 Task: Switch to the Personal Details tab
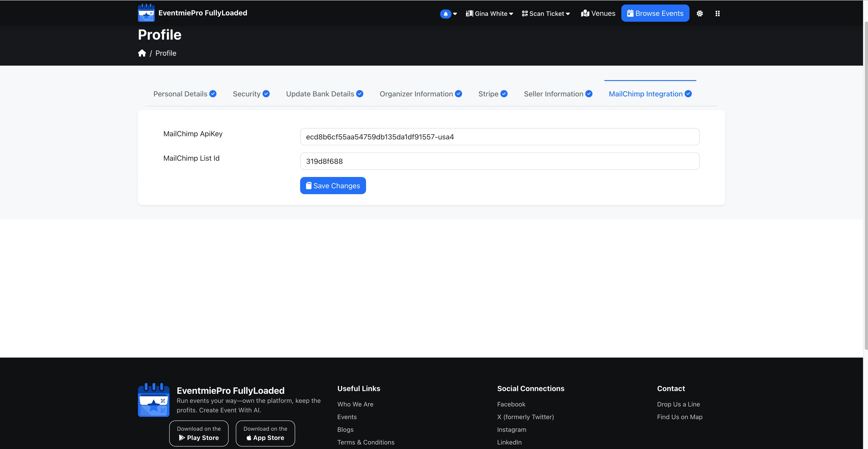185,94
